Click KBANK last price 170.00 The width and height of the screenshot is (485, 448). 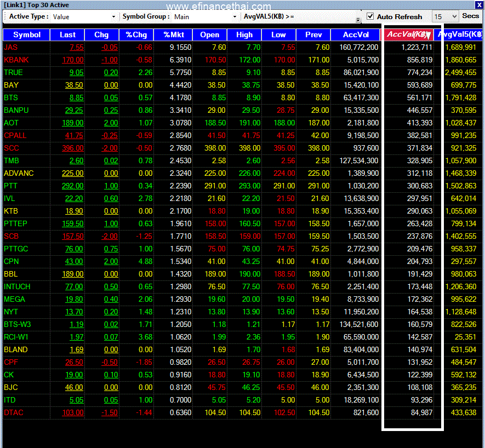[73, 60]
